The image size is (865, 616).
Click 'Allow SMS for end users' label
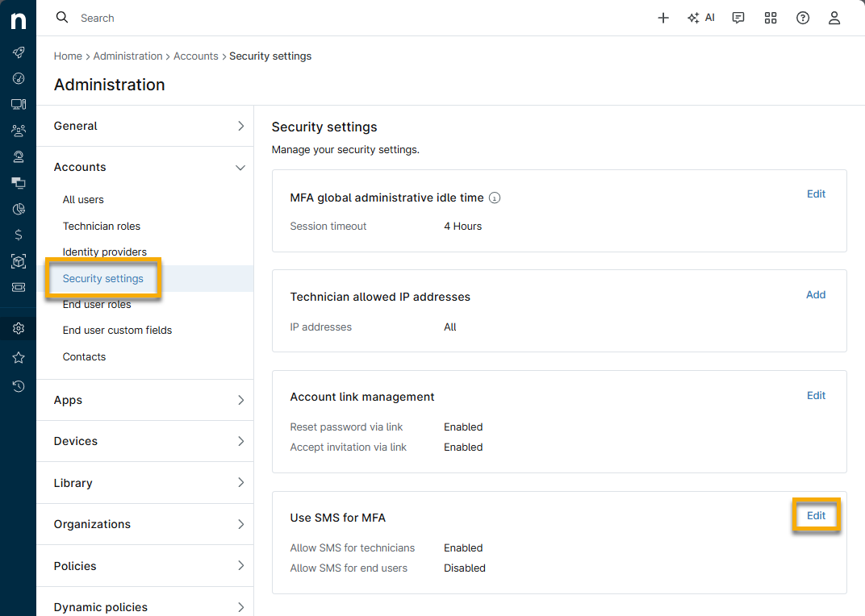[x=349, y=568]
